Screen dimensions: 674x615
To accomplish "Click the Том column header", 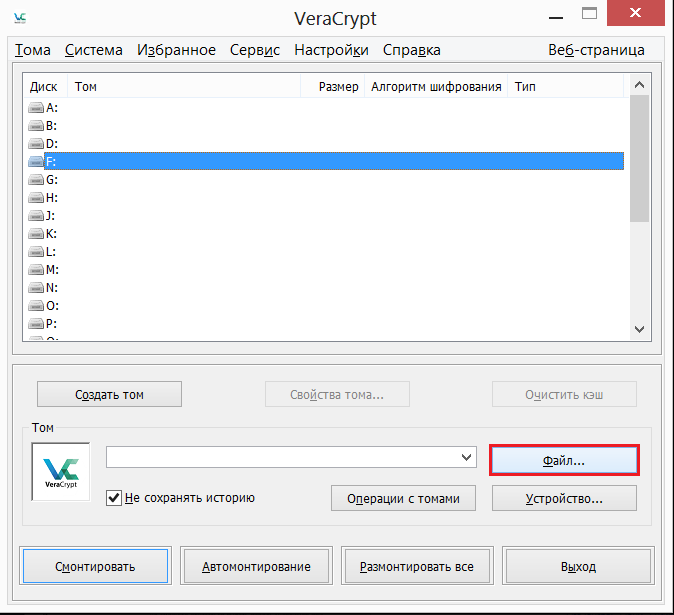I will point(184,86).
